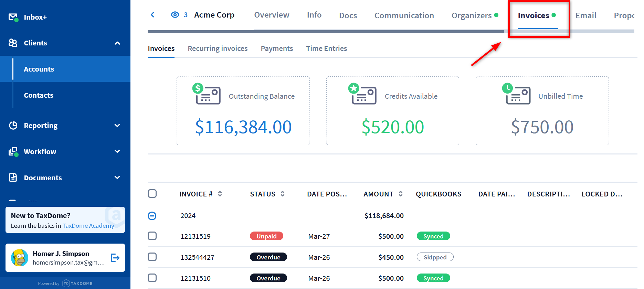Select the top Invoices tab
The image size is (644, 289).
[x=537, y=15]
